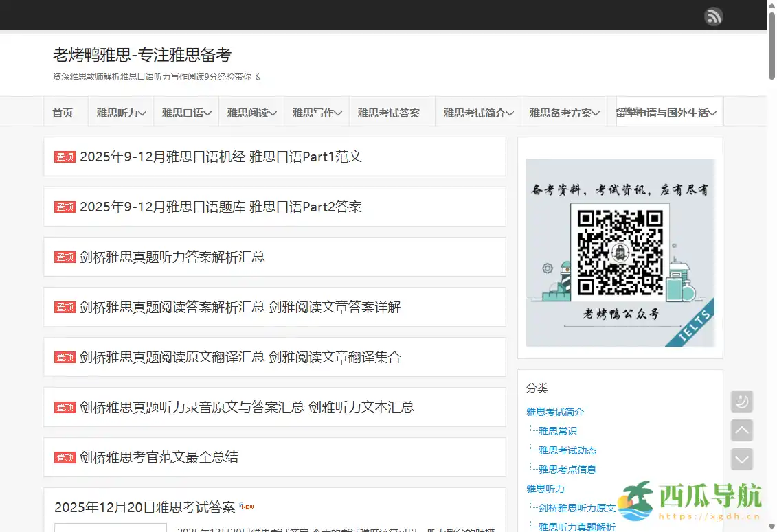This screenshot has height=532, width=777.
Task: Expand the 雅思听力 navigation dropdown
Action: click(x=120, y=111)
